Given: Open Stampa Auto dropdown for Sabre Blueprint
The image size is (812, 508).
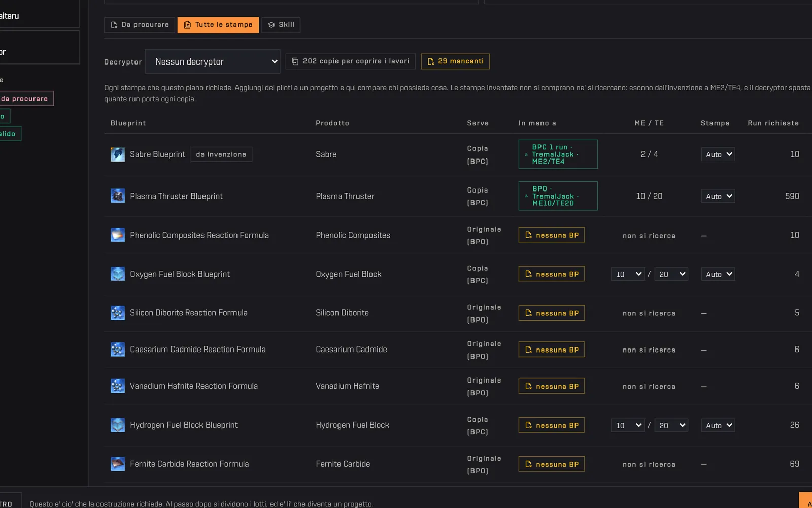Looking at the screenshot, I should click(718, 154).
